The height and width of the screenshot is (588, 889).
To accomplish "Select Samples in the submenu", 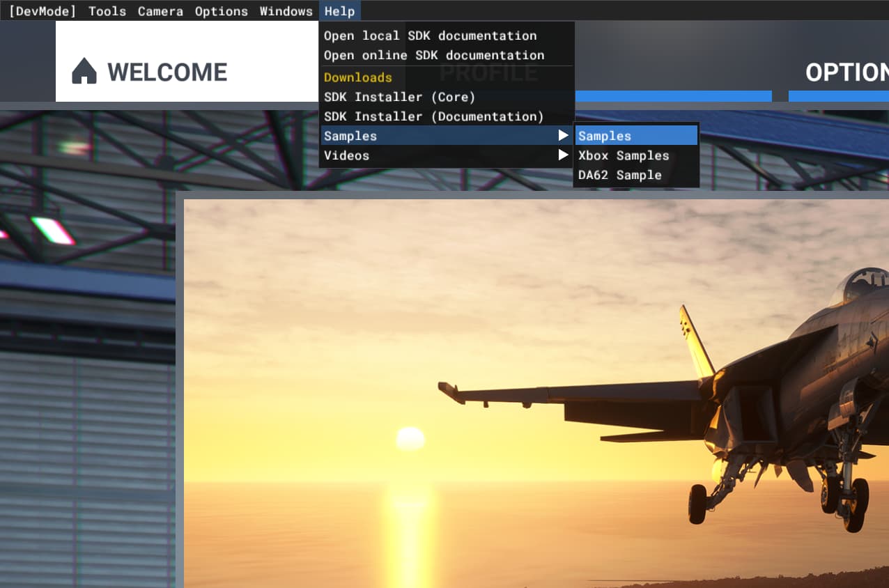I will pos(636,136).
